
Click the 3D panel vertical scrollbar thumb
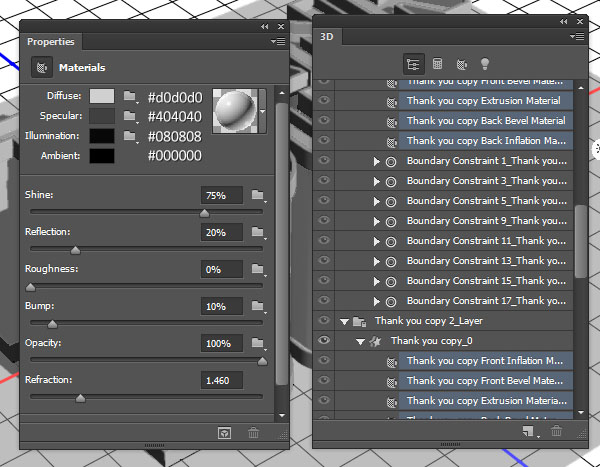point(580,241)
